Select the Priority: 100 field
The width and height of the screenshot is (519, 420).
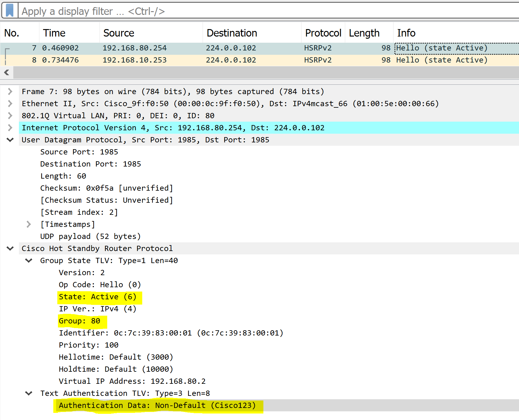click(89, 345)
